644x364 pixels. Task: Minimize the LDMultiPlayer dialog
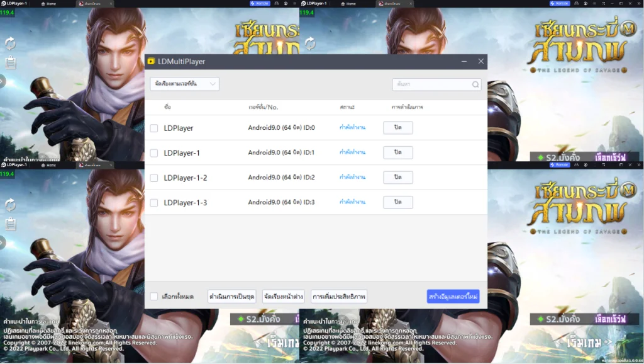(x=464, y=61)
